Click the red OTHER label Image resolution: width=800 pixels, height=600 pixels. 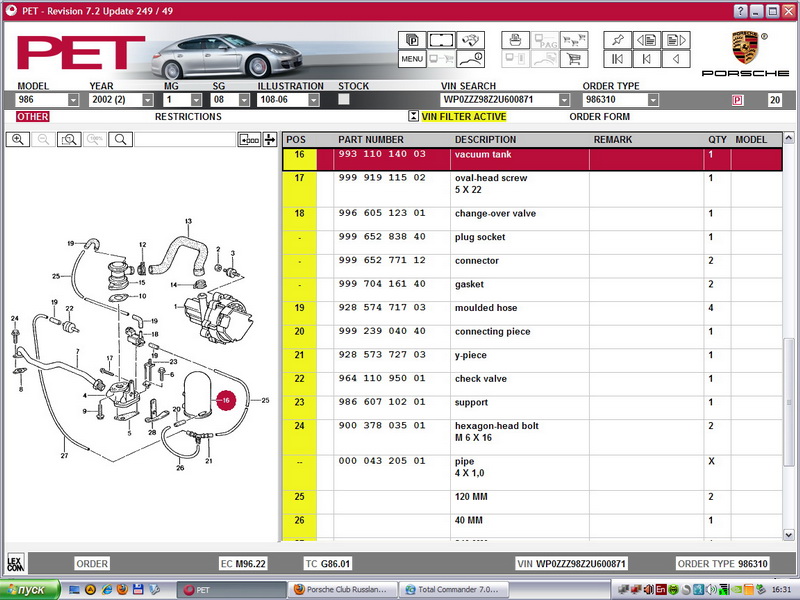33,117
